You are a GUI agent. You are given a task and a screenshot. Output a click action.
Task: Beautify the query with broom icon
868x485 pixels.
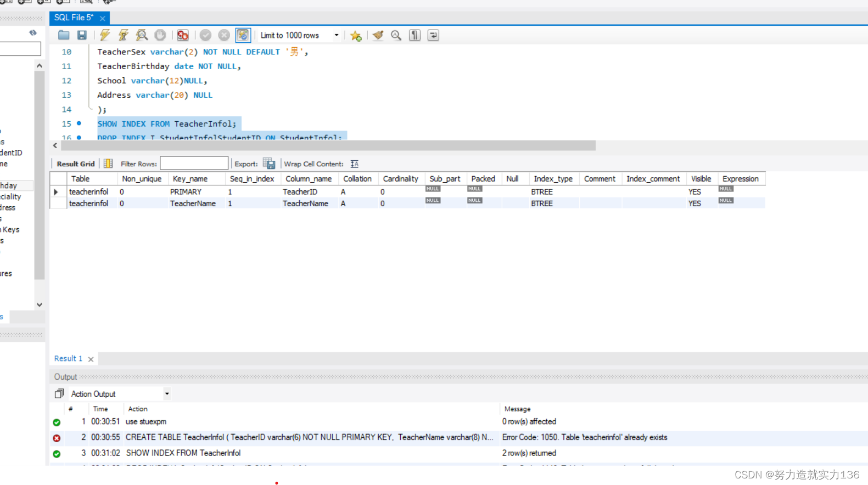(378, 35)
